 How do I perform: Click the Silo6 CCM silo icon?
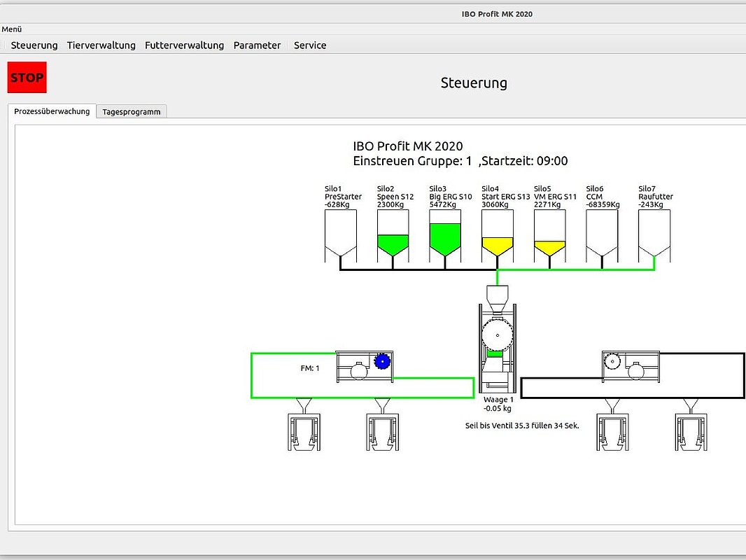tap(602, 236)
